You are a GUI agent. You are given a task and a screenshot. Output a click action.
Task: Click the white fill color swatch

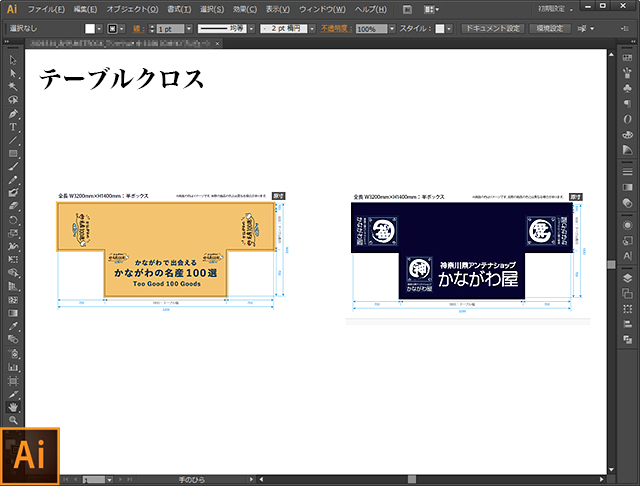(90, 29)
